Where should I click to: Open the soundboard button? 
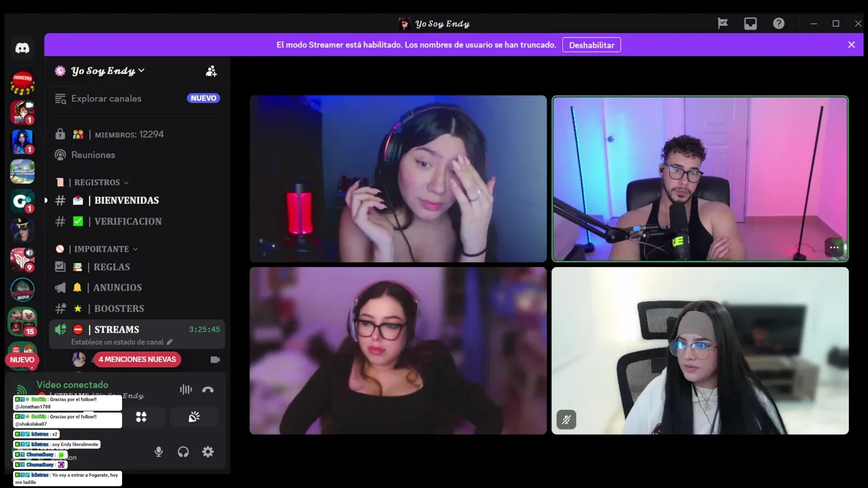pos(194,417)
